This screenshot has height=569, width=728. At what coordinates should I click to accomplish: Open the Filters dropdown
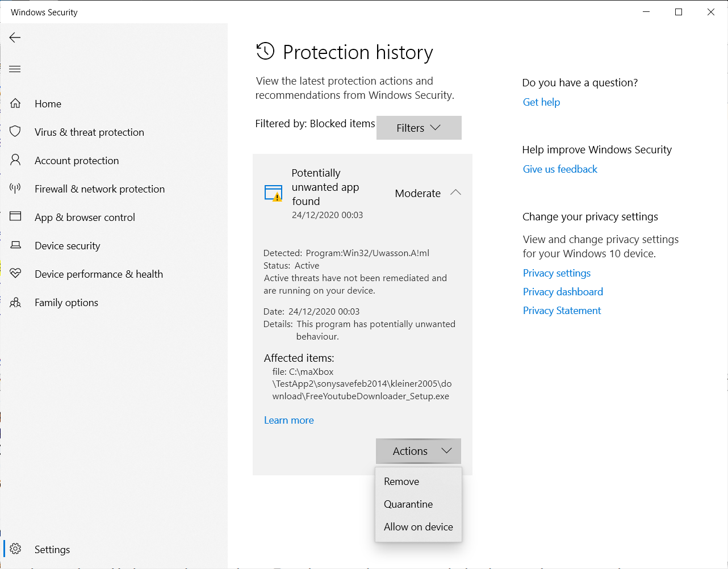coord(419,128)
